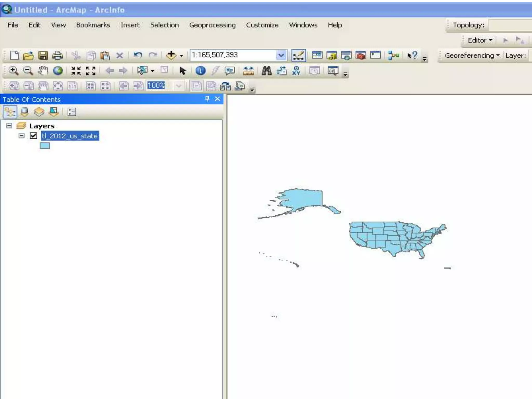
Task: Click the Add Data icon
Action: 171,55
